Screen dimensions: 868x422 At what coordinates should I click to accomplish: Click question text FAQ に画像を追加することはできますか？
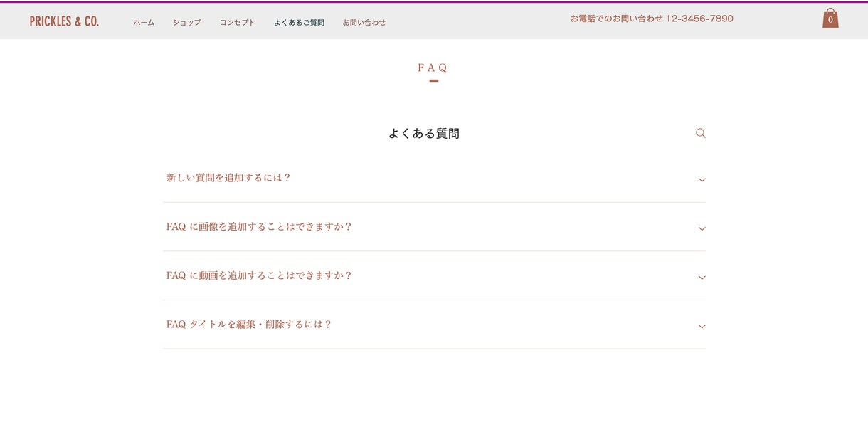[x=260, y=226]
